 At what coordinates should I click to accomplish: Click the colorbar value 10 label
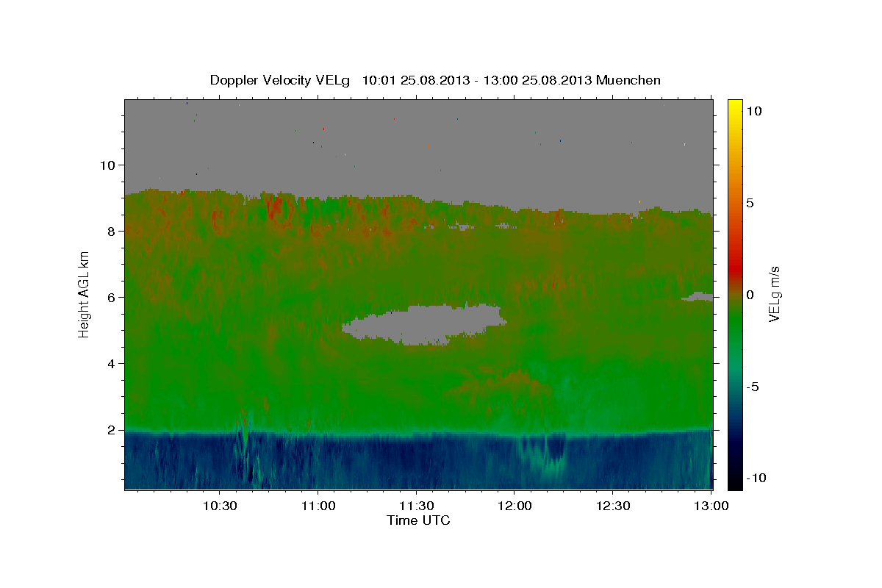click(x=753, y=111)
